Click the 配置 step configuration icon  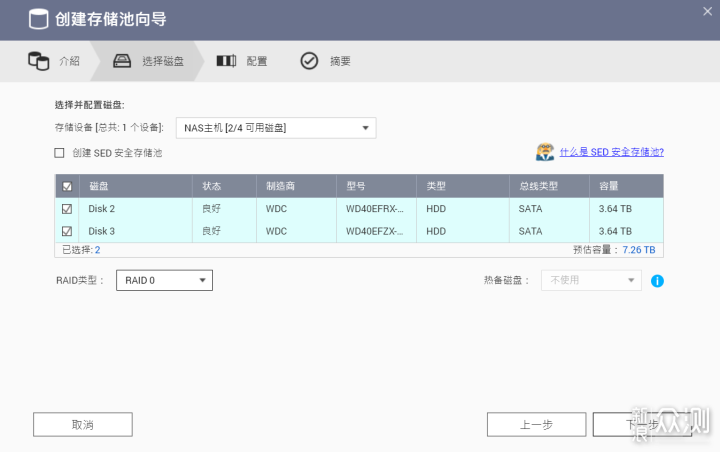pyautogui.click(x=226, y=61)
